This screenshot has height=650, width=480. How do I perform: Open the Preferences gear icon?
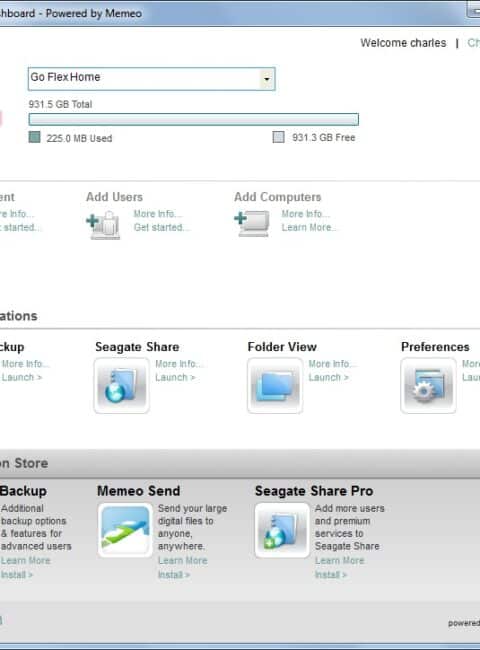click(428, 386)
